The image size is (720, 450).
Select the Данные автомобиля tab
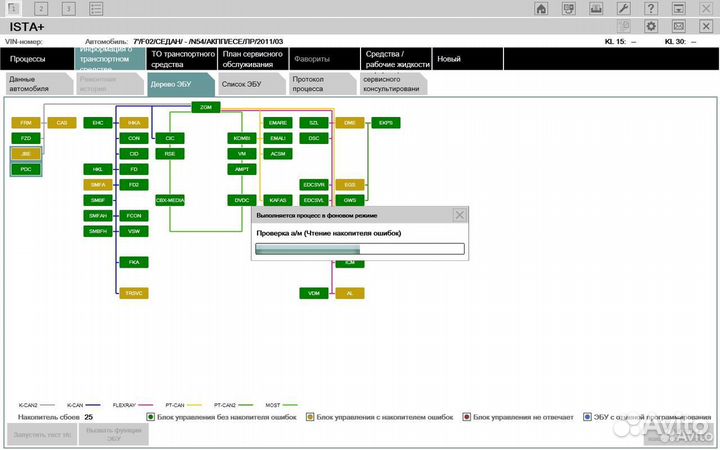click(x=36, y=84)
